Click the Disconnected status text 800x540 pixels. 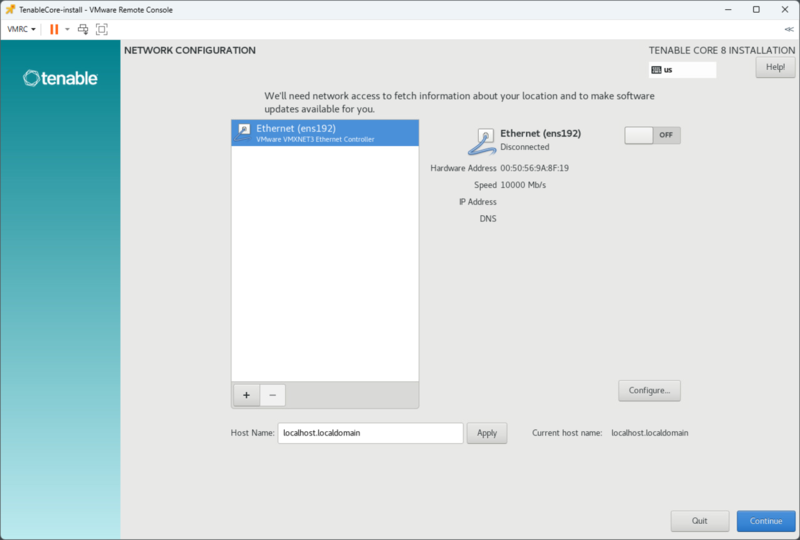coord(524,147)
